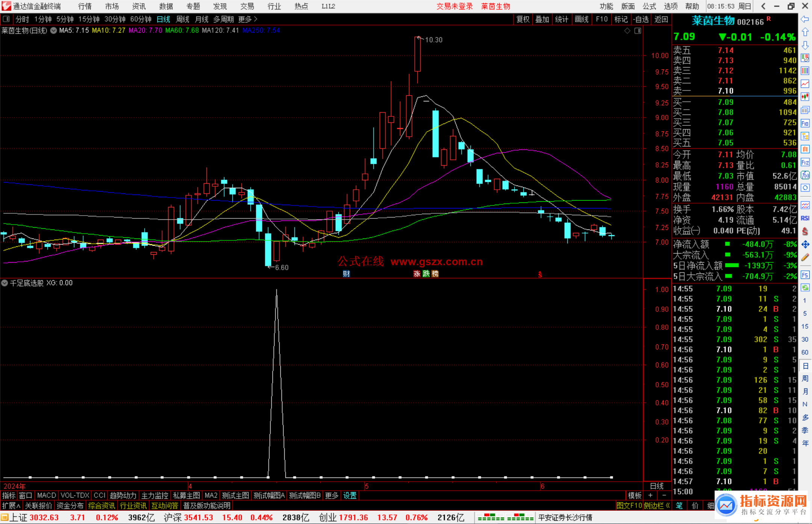Open the wavy lines indicator icon

coord(805,205)
